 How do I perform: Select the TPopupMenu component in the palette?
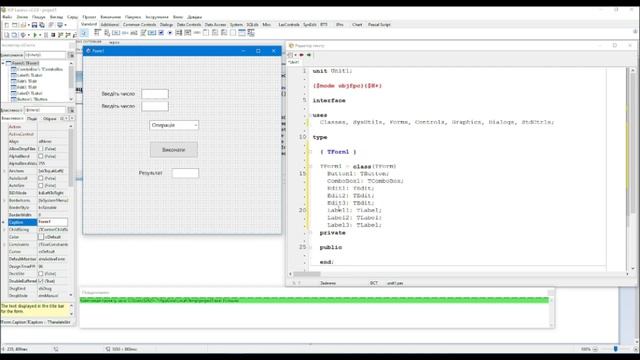coord(107,33)
